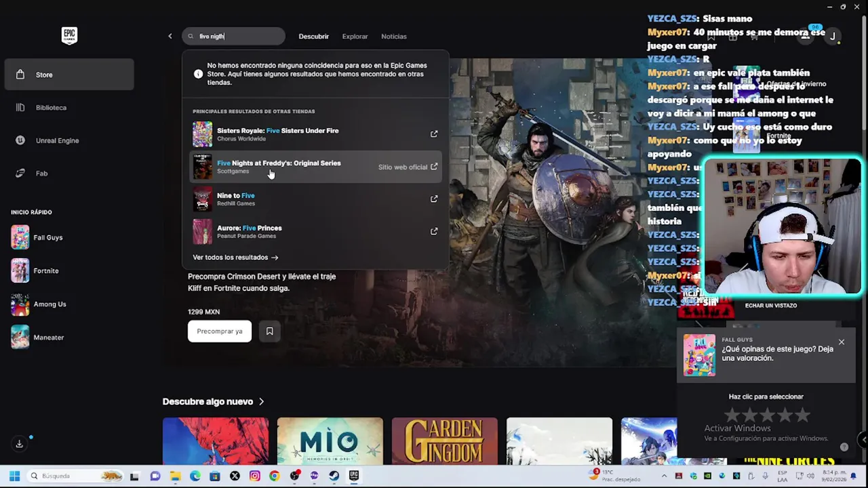The width and height of the screenshot is (868, 488).
Task: Expand 'Descubre algo nuevo' section chevron
Action: click(x=261, y=401)
